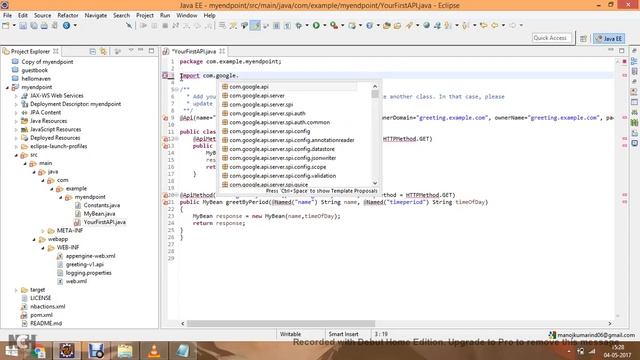Open dropdown arrow beside Debug icon
640x360 pixels.
point(307,25)
